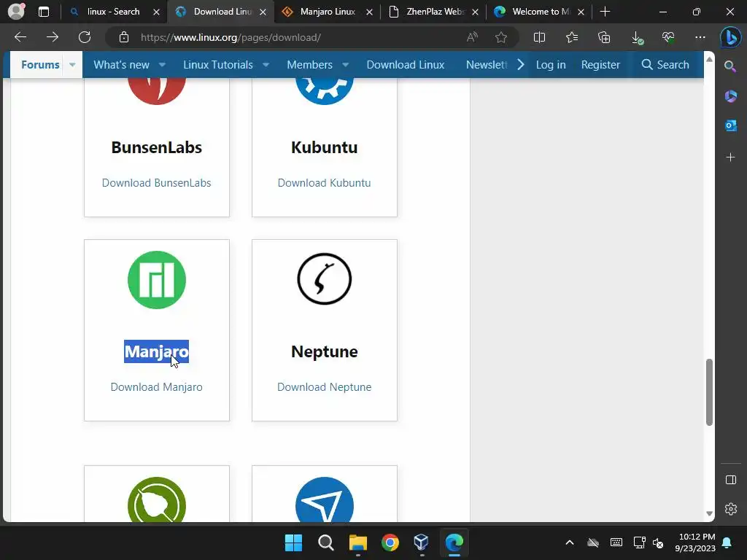Image resolution: width=747 pixels, height=560 pixels.
Task: Open Download Linux nav item
Action: pyautogui.click(x=406, y=65)
